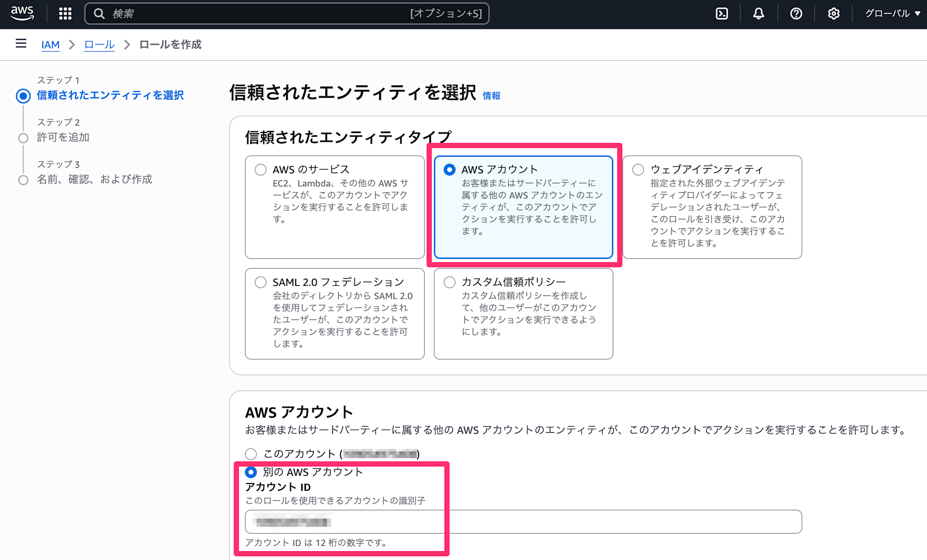Click step 1 信頼されたエンティティを選択

pos(110,95)
